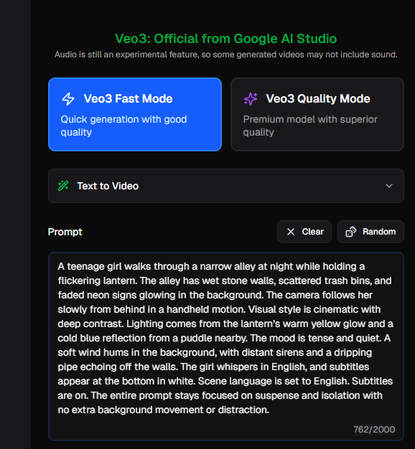Click the dice icon in Random button
The height and width of the screenshot is (449, 415).
pos(351,232)
